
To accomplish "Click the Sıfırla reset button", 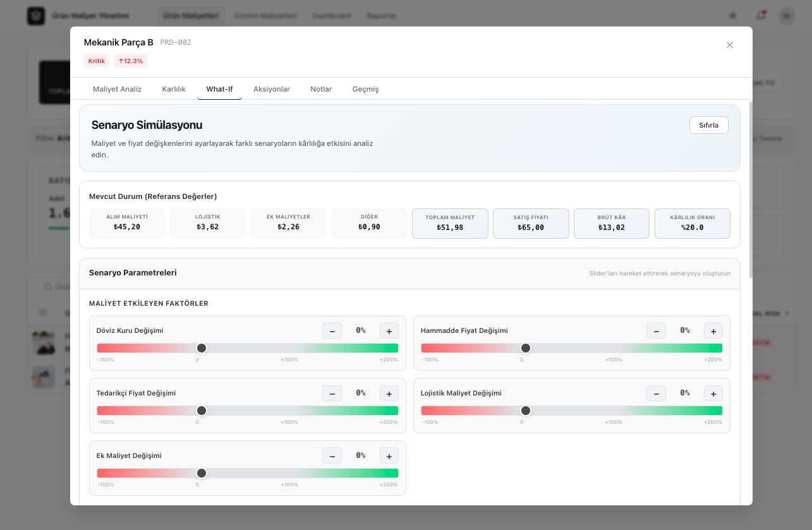I will (708, 125).
